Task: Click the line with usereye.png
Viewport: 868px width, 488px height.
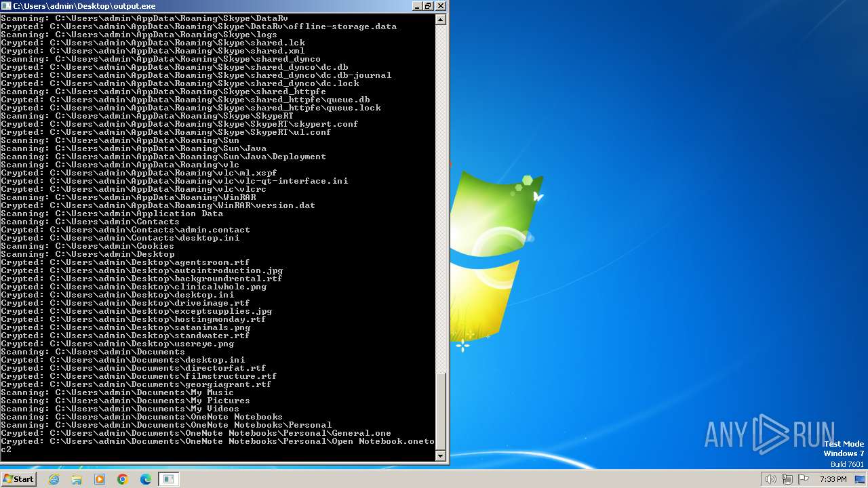Action: pos(117,344)
